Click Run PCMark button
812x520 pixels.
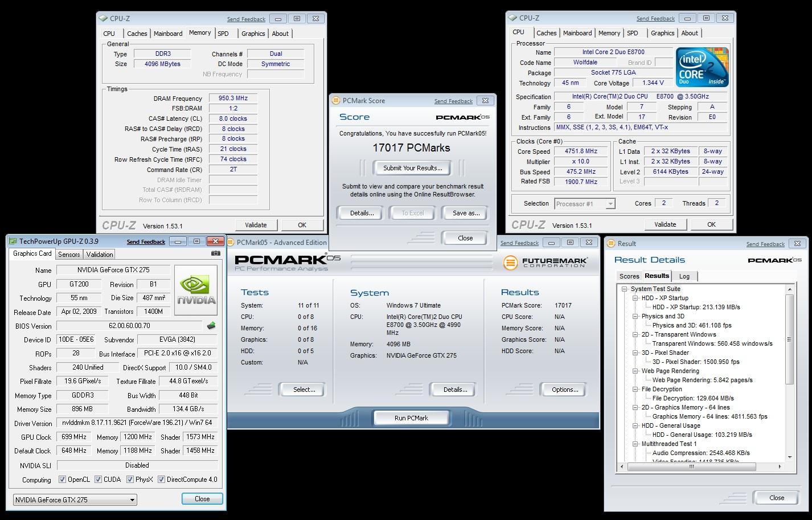pos(411,418)
